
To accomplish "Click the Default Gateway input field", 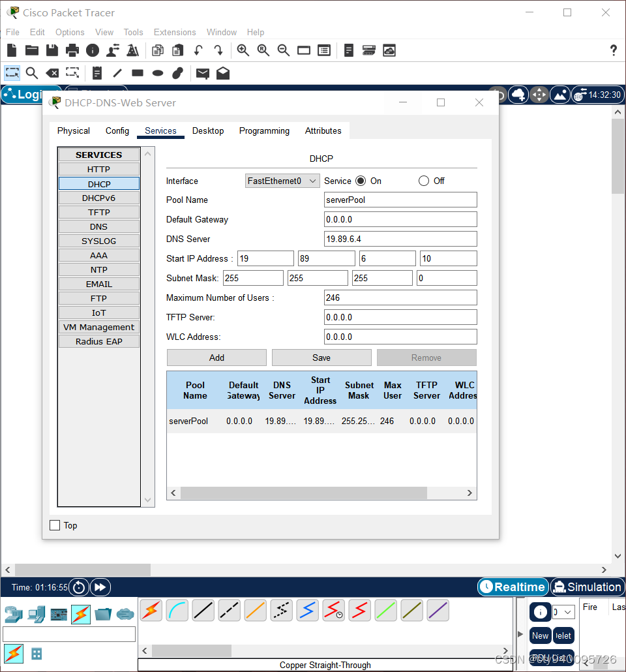I will click(x=400, y=219).
